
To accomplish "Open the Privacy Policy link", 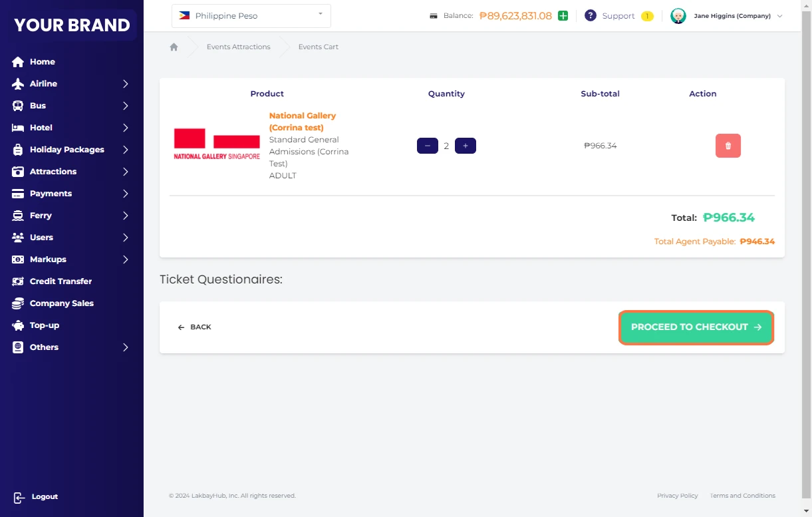I will click(x=677, y=496).
